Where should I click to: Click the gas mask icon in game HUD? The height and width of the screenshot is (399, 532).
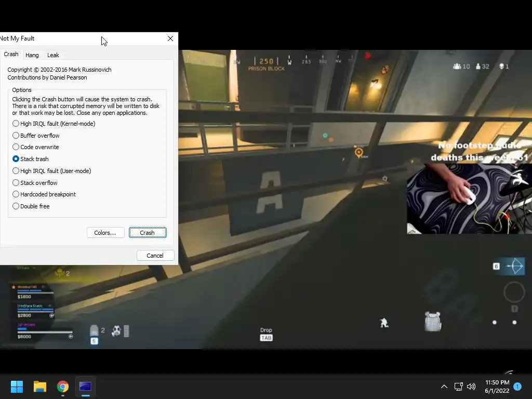[x=116, y=331]
